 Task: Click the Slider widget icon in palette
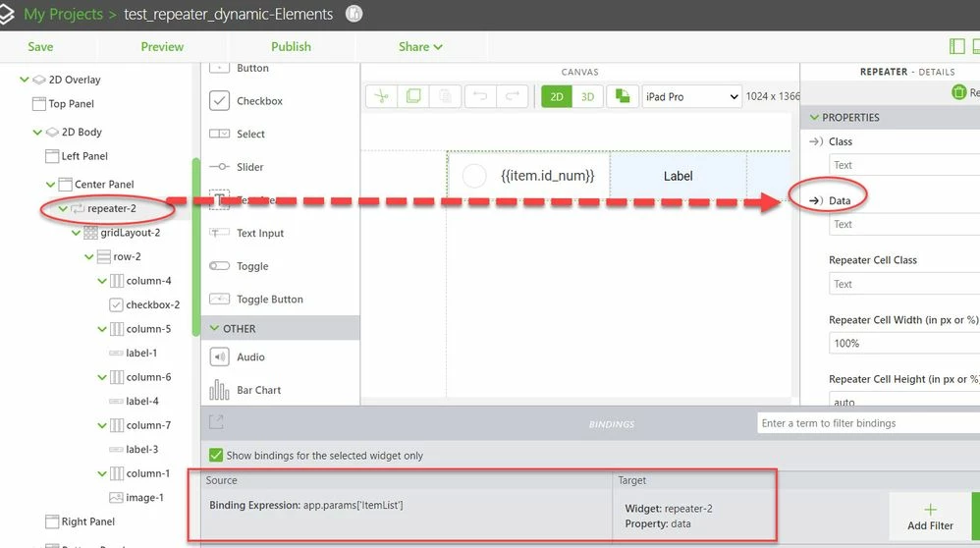(219, 167)
